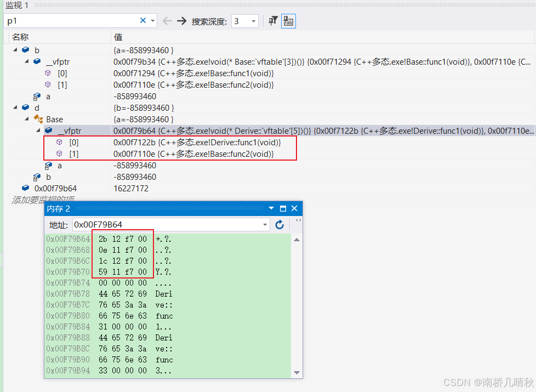The width and height of the screenshot is (536, 392).
Task: Click memory scrollbar down arrow
Action: (x=296, y=372)
